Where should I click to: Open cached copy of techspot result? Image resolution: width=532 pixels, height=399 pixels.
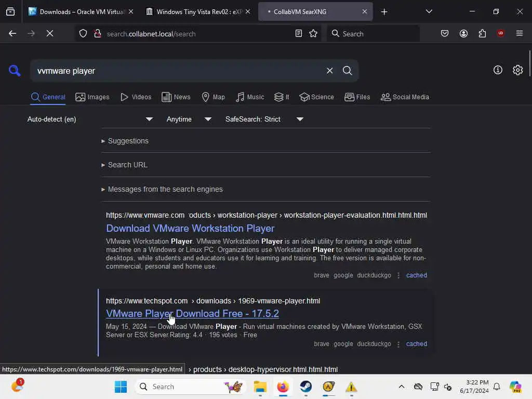coord(416,344)
